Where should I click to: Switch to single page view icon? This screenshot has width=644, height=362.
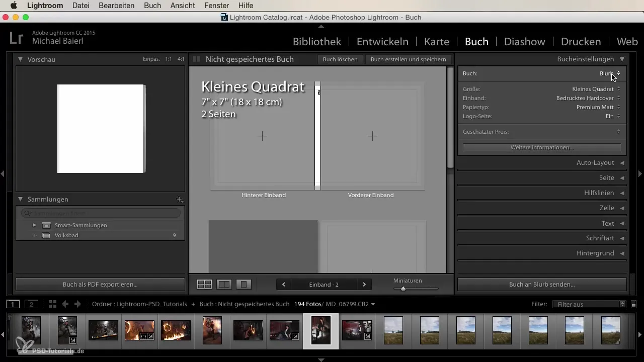coord(244,285)
